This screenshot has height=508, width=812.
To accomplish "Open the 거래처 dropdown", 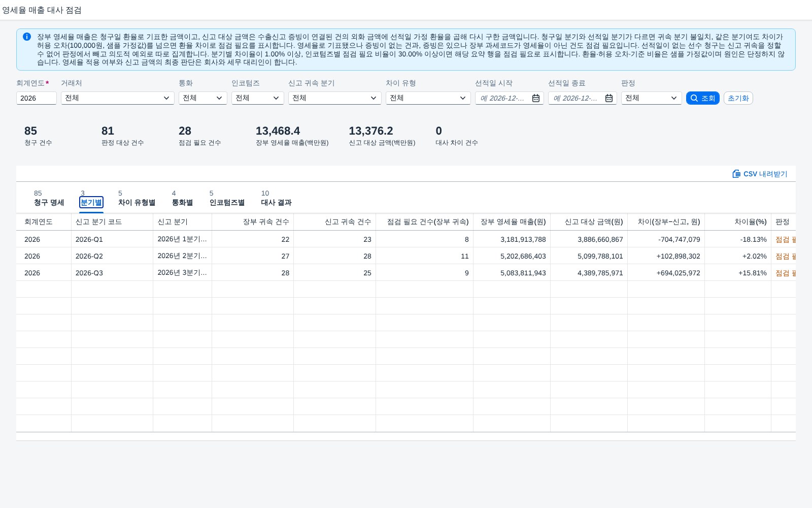I will (x=118, y=98).
